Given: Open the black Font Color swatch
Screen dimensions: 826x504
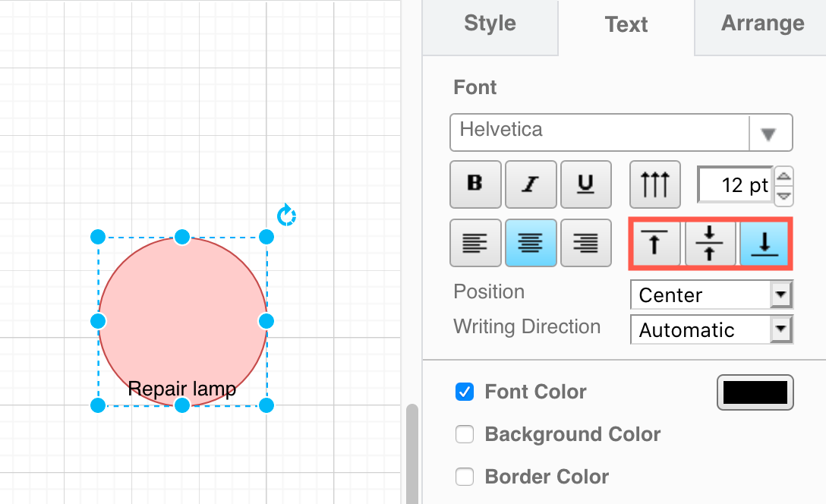Looking at the screenshot, I should click(x=755, y=392).
